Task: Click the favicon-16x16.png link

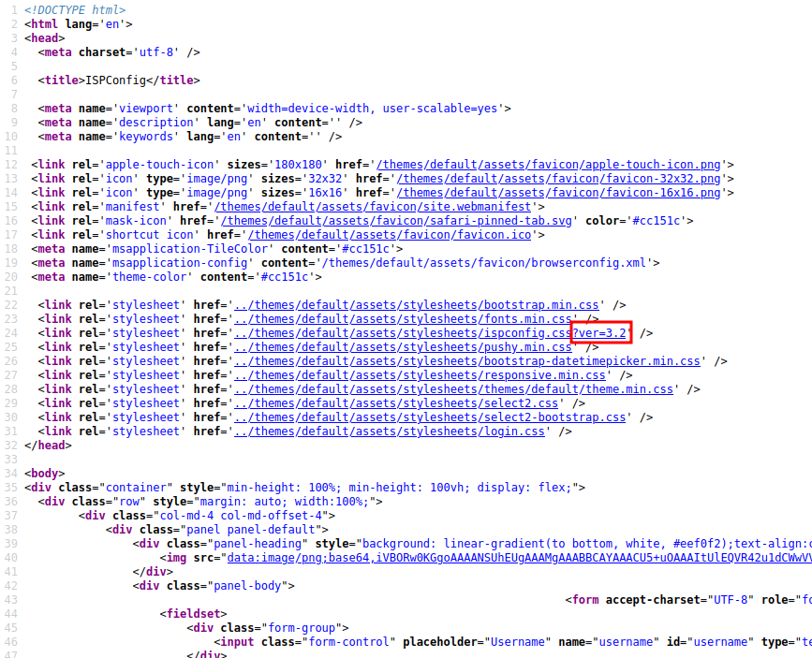Action: coord(558,193)
